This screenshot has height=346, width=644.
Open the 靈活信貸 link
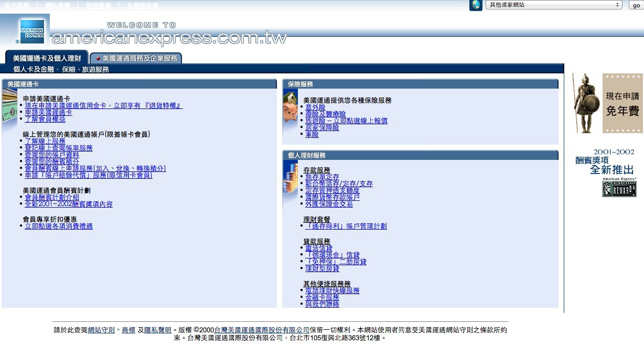pyautogui.click(x=319, y=248)
